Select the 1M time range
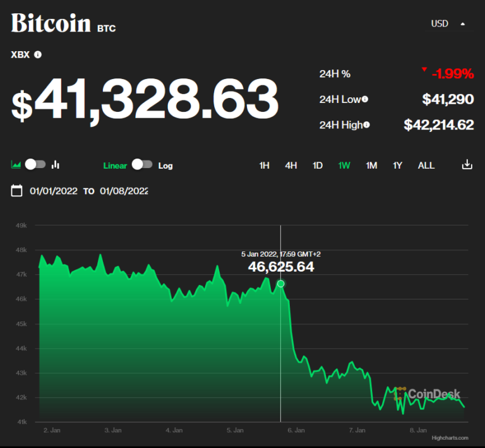485x448 pixels. click(x=371, y=166)
